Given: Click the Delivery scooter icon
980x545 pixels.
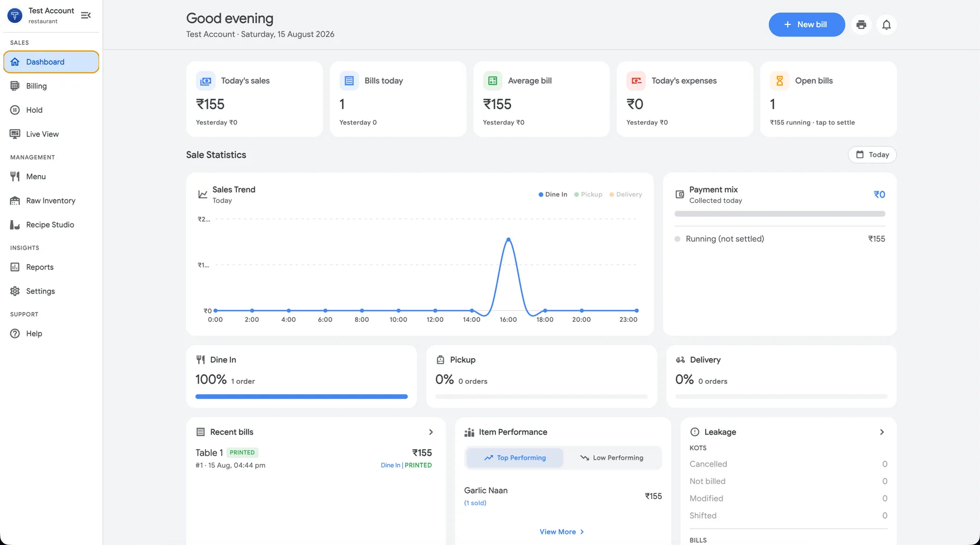Looking at the screenshot, I should click(x=681, y=360).
